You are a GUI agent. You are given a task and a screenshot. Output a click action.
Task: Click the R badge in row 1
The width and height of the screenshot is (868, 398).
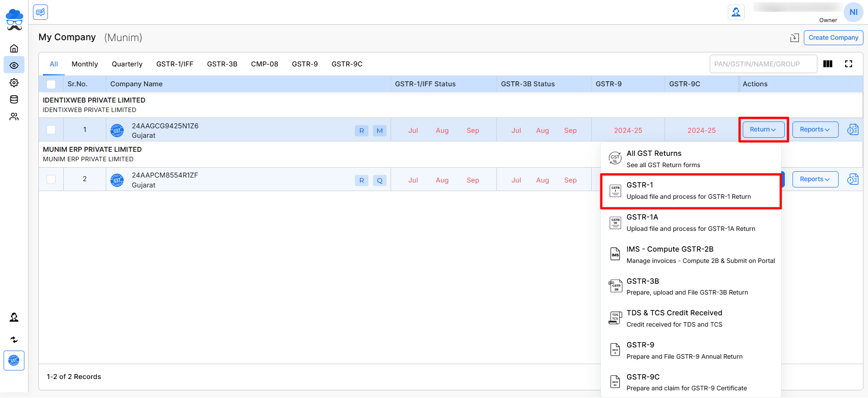click(362, 131)
